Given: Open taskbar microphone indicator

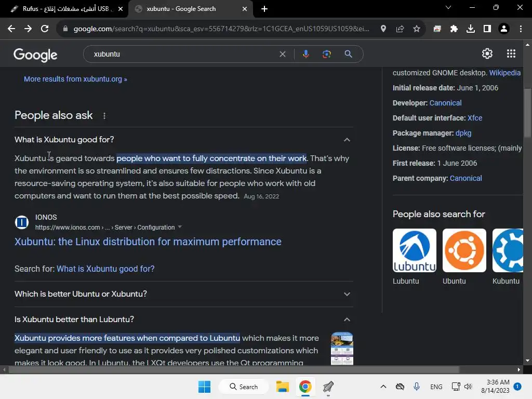Looking at the screenshot, I should point(417,387).
